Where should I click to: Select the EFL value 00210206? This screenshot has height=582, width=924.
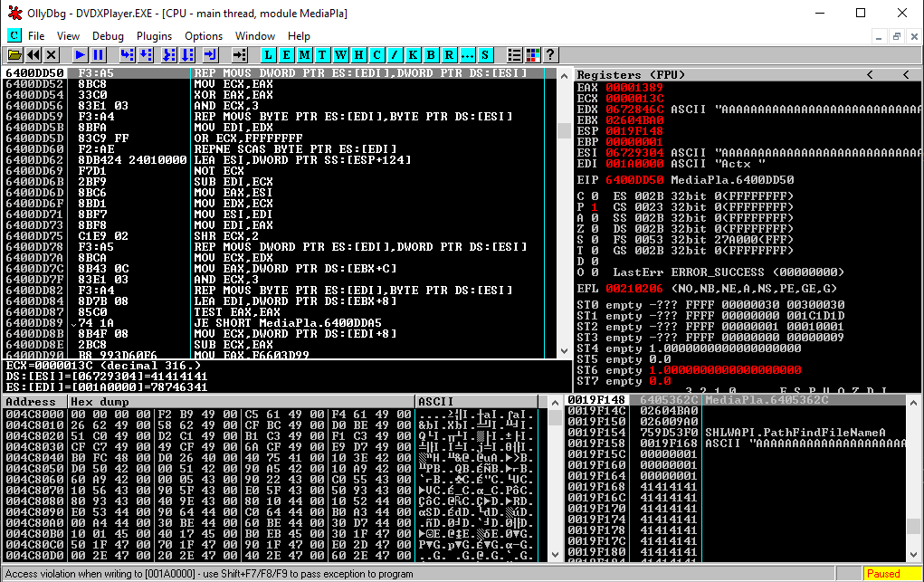click(634, 289)
